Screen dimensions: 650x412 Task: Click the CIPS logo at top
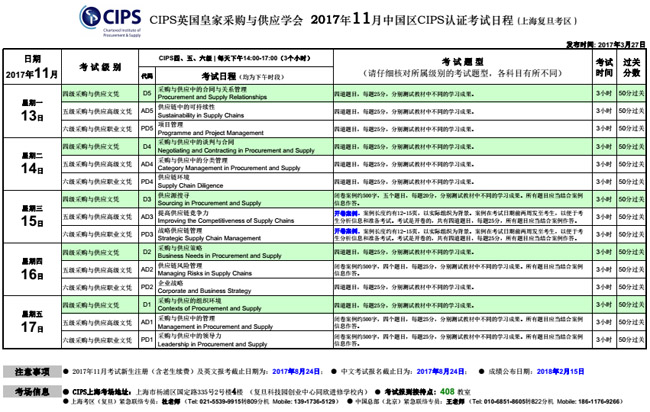click(x=110, y=21)
